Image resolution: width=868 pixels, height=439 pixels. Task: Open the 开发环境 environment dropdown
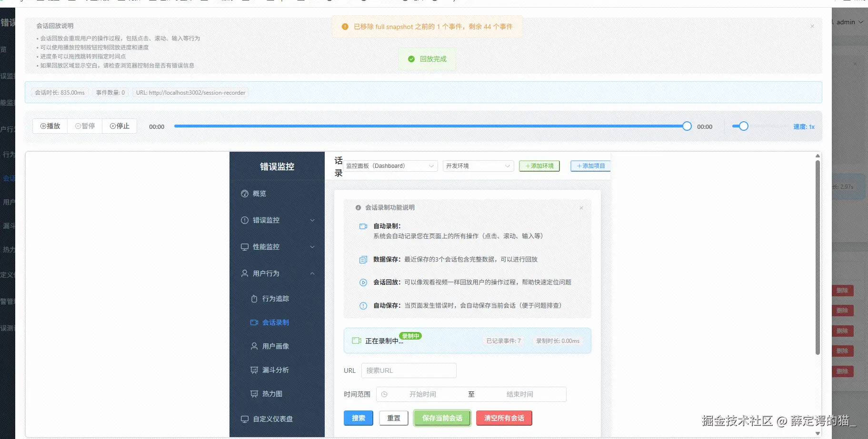(x=479, y=166)
